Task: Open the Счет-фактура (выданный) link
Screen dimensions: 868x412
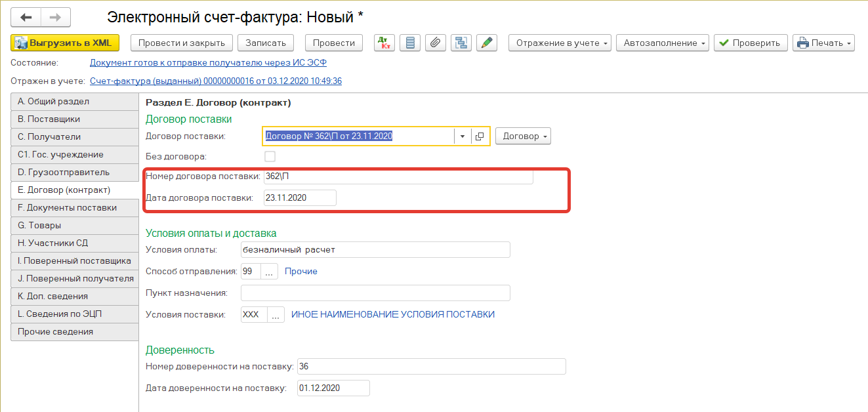Action: [215, 81]
